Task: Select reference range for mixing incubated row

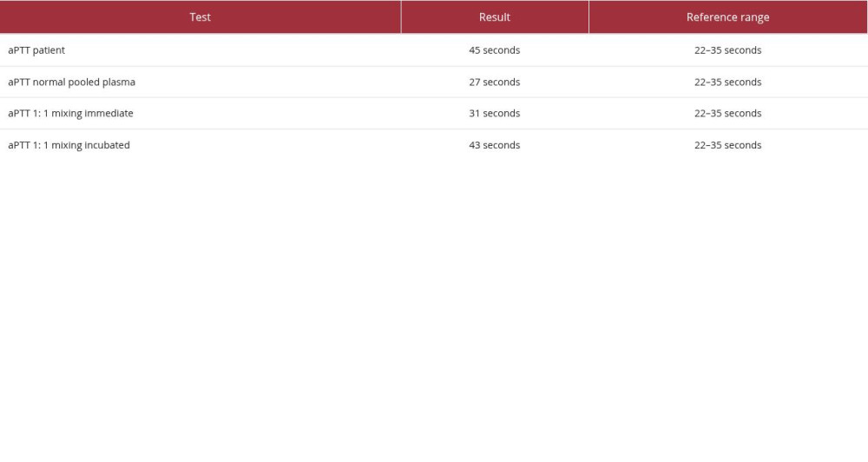Action: pyautogui.click(x=728, y=145)
